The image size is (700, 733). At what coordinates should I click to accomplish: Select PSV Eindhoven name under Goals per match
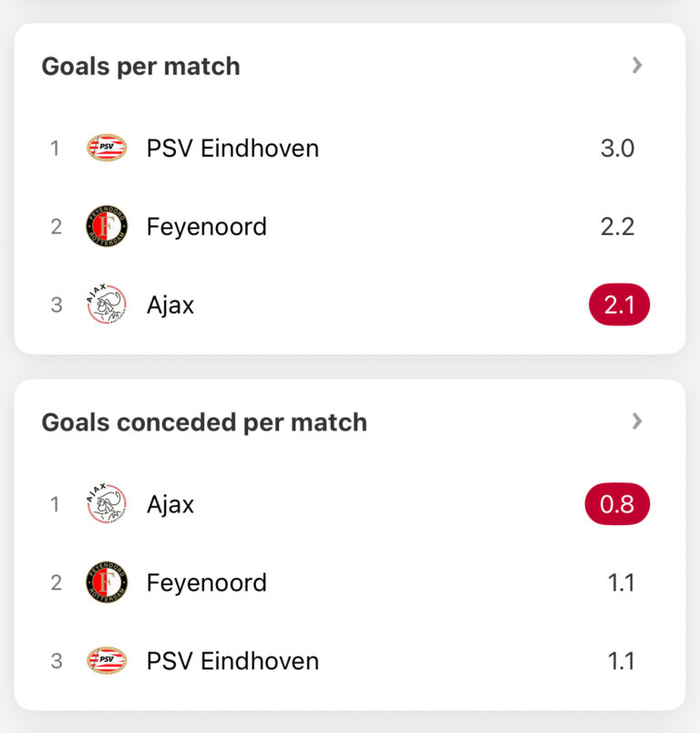pyautogui.click(x=232, y=148)
